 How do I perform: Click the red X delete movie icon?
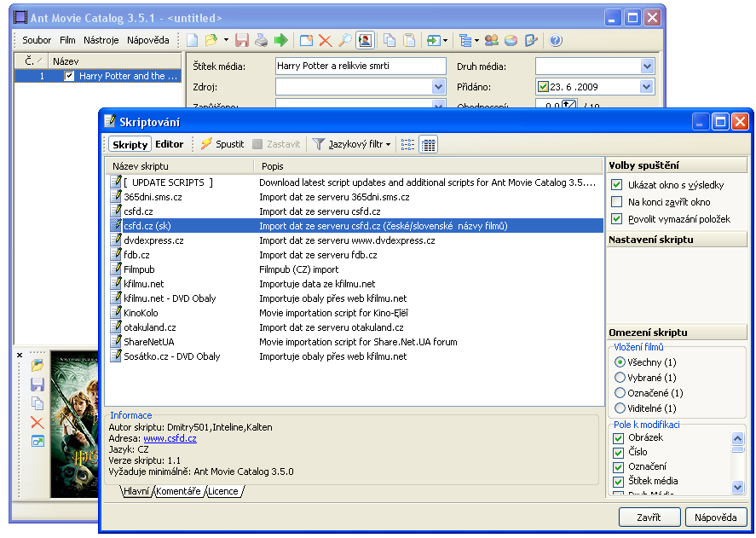click(x=325, y=40)
